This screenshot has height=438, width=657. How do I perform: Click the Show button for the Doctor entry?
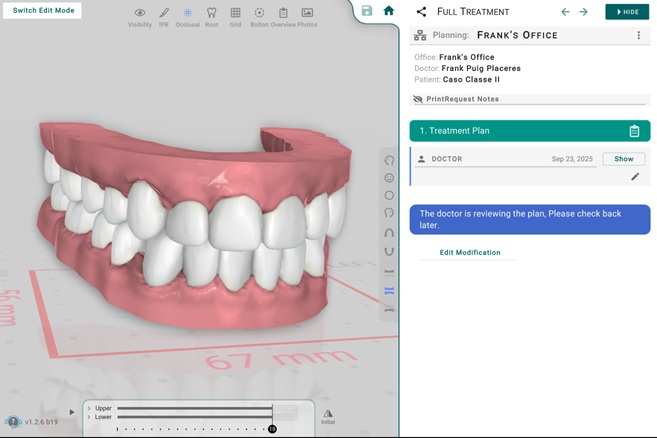pyautogui.click(x=623, y=159)
